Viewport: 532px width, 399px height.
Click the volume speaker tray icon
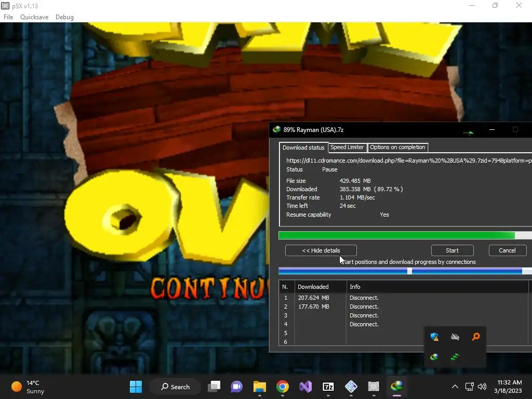(x=482, y=387)
